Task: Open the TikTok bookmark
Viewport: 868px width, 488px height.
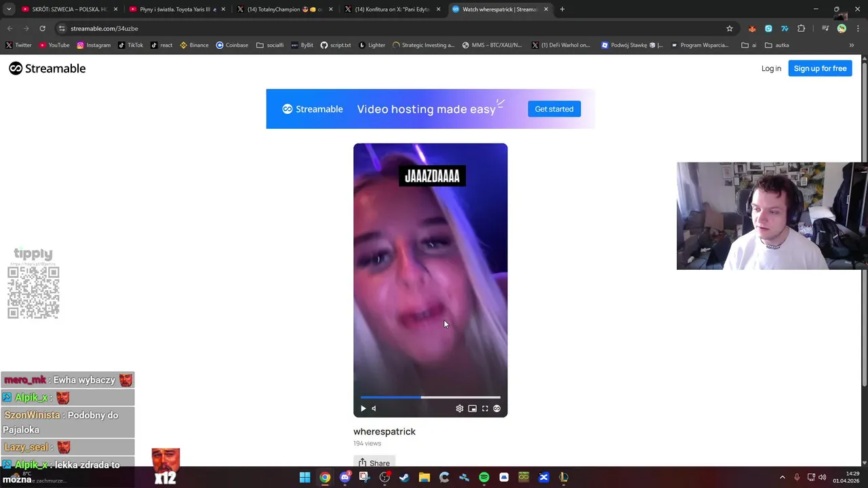Action: point(131,45)
